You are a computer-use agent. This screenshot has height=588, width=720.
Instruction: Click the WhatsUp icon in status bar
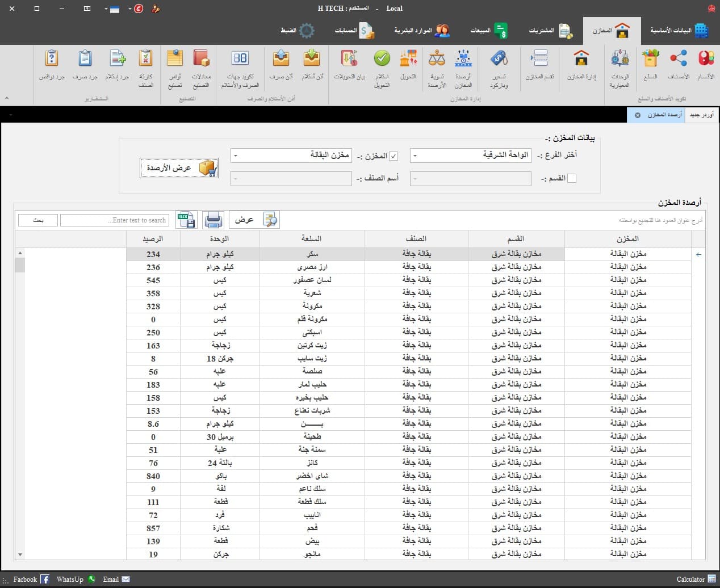pyautogui.click(x=91, y=579)
